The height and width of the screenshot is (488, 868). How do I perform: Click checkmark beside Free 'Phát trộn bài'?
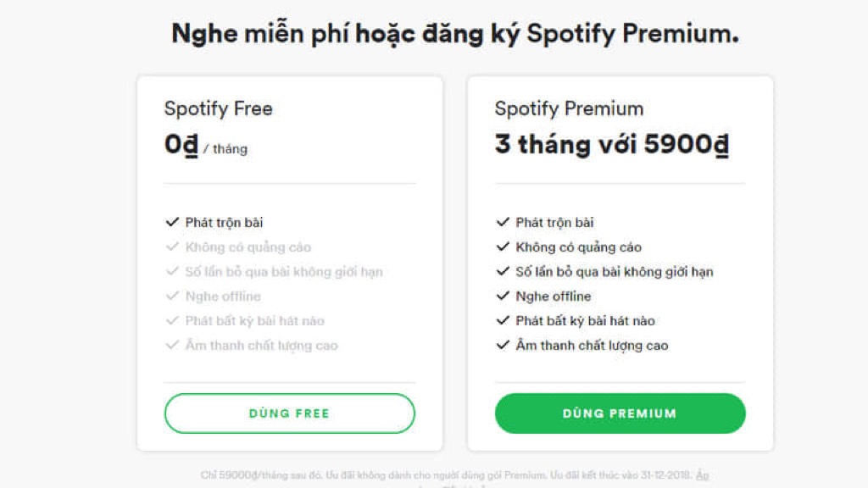pyautogui.click(x=172, y=223)
